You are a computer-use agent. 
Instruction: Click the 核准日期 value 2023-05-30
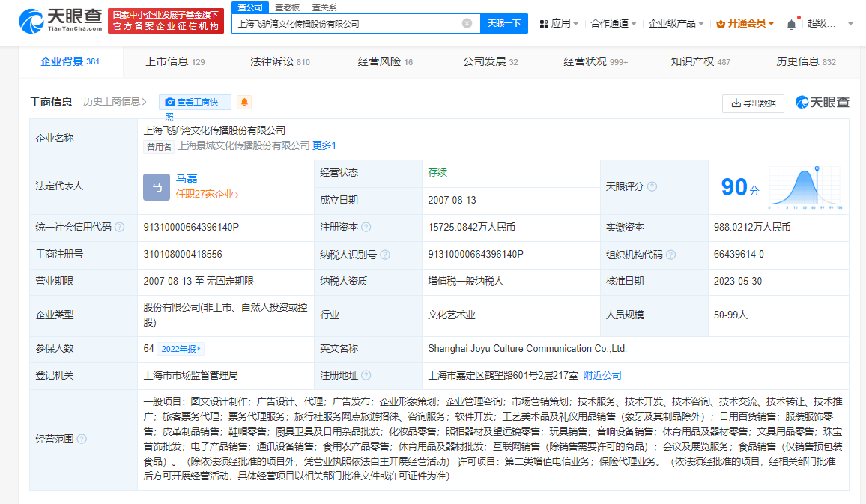[x=737, y=281]
